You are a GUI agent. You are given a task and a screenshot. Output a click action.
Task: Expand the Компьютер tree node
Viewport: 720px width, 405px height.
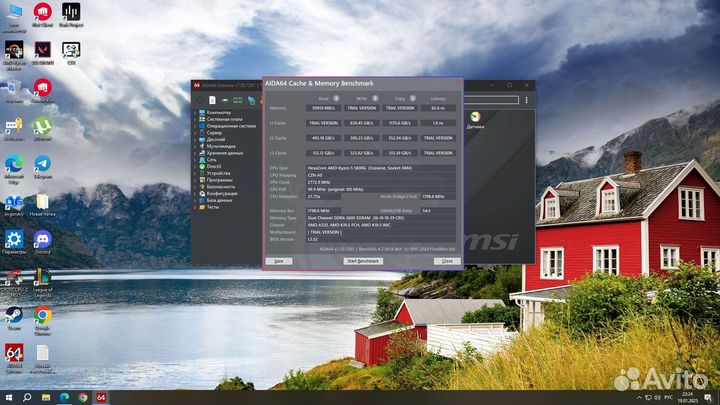click(195, 112)
